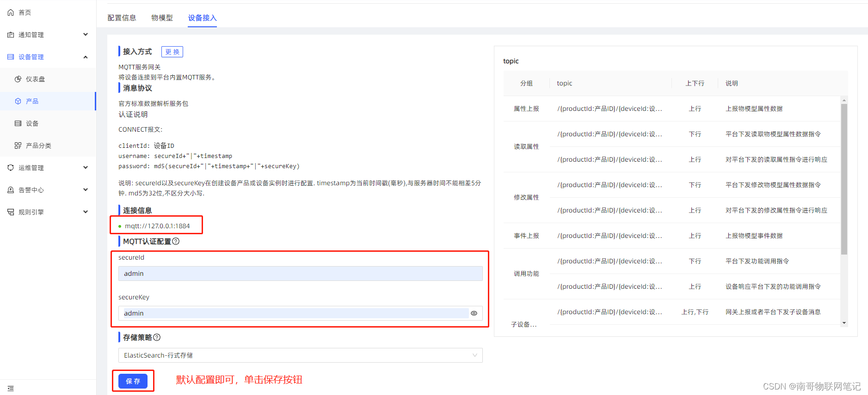Screen dimensions: 868x395
Task: Click 修改属性 group cell
Action: (526, 197)
